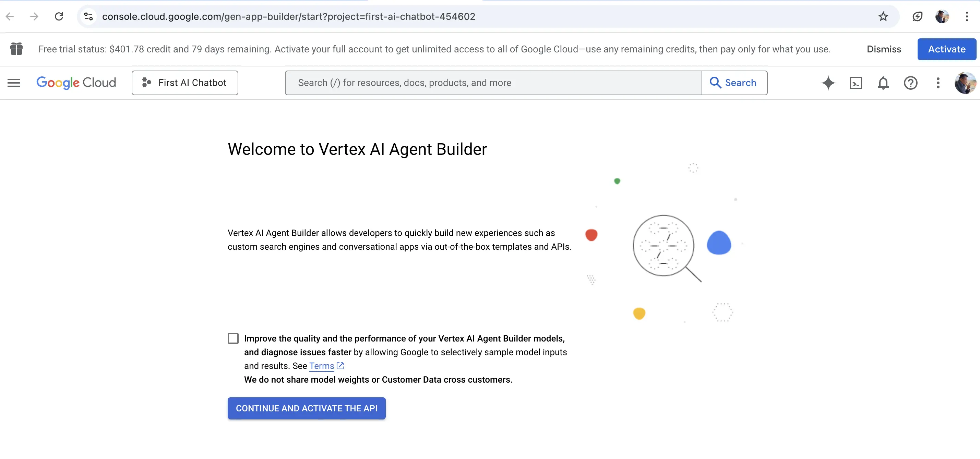Open Chrome three-dot menu

pyautogui.click(x=966, y=16)
